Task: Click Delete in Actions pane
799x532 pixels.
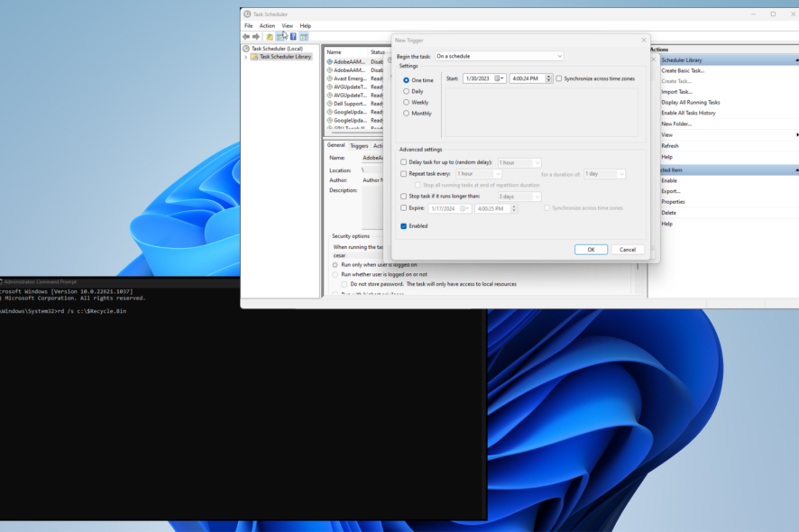Action: [x=668, y=213]
